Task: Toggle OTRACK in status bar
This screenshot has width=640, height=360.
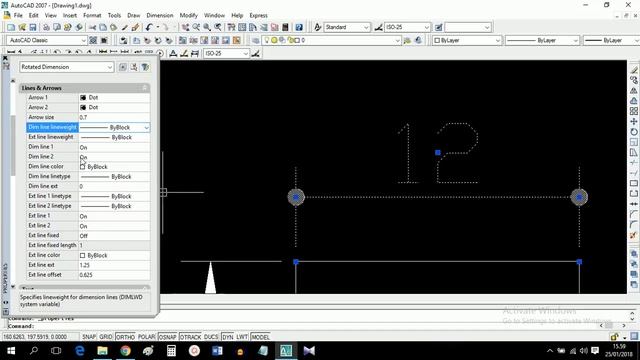Action: click(190, 337)
